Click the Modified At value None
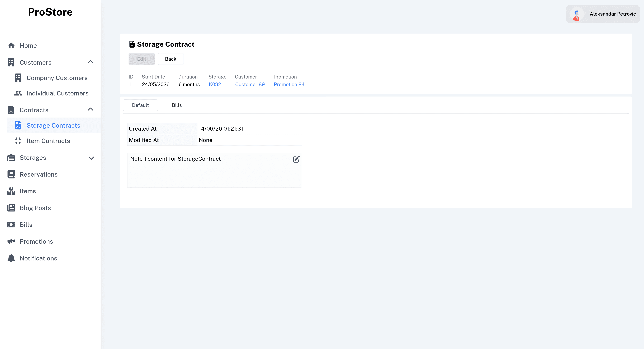The width and height of the screenshot is (644, 349). coord(206,140)
